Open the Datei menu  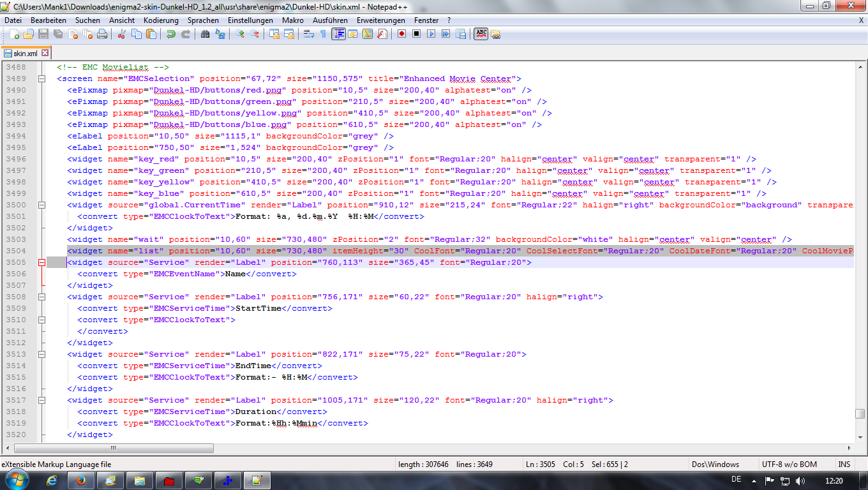tap(13, 20)
